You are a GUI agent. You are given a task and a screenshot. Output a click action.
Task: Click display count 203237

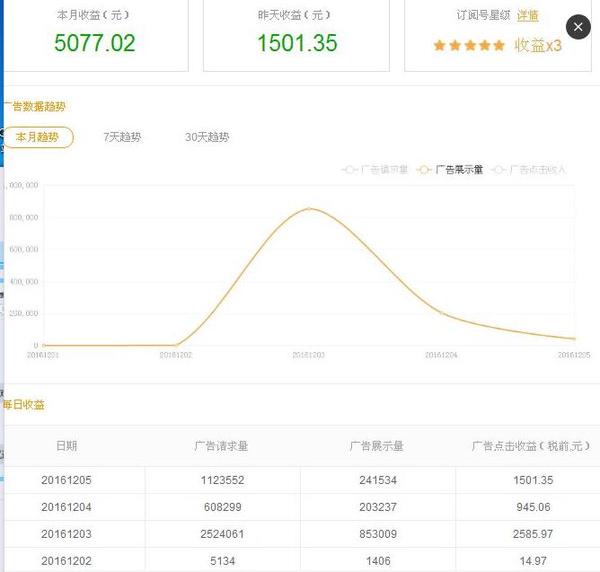[378, 507]
